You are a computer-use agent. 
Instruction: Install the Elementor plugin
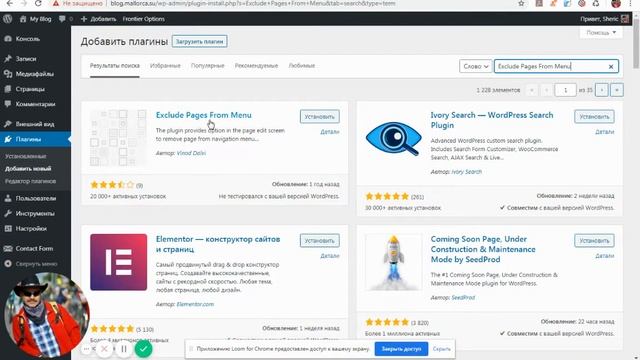[x=320, y=240]
